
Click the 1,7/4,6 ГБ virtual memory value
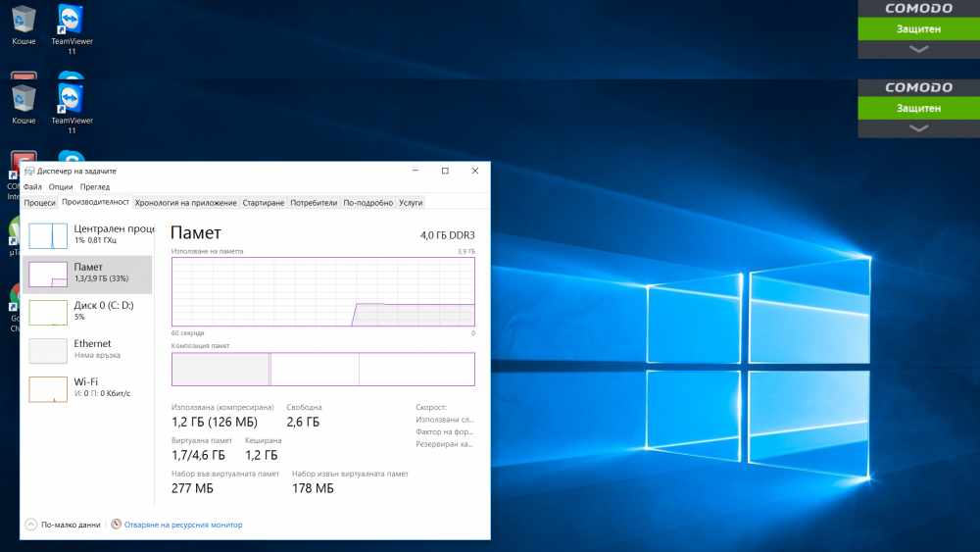click(198, 455)
